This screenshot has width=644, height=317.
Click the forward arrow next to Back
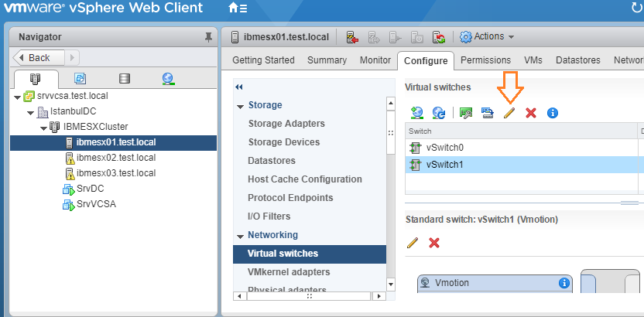tap(72, 58)
